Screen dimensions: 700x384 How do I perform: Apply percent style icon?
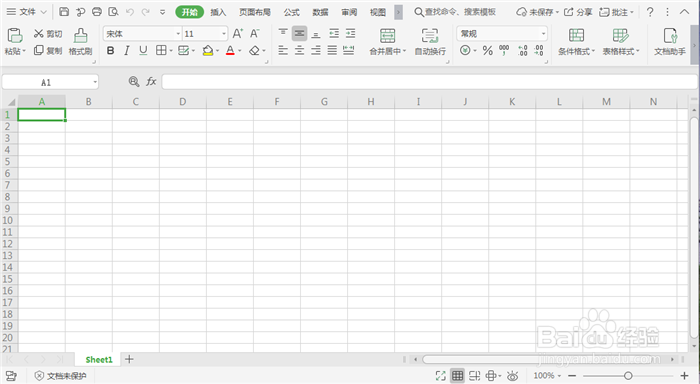pyautogui.click(x=488, y=50)
